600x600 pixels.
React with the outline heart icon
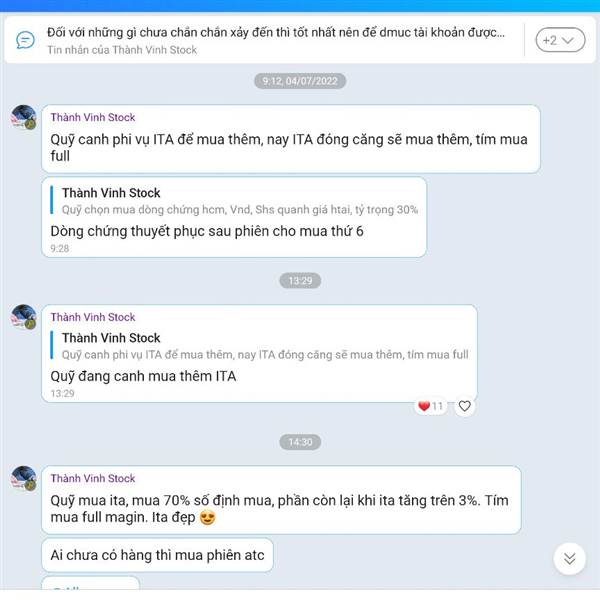pyautogui.click(x=465, y=406)
